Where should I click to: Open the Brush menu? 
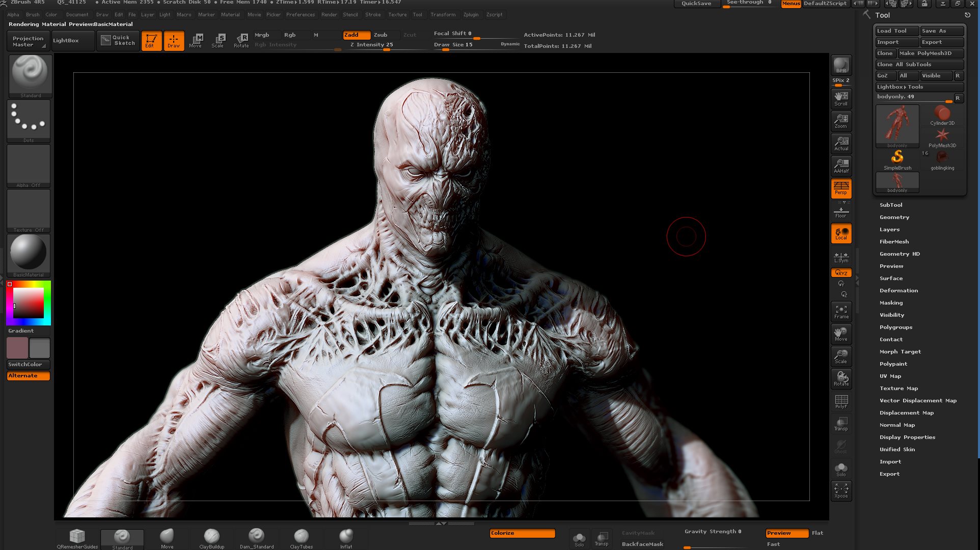click(x=33, y=14)
